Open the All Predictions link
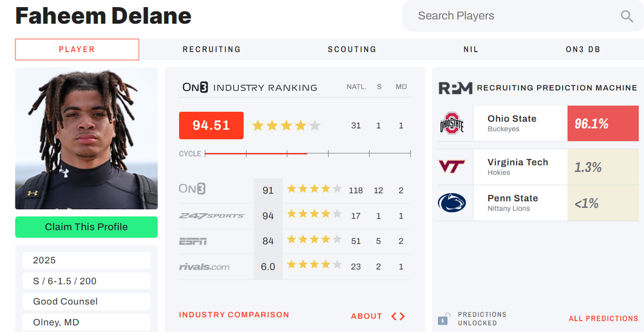Screen dimensions: 644x332 tap(603, 318)
